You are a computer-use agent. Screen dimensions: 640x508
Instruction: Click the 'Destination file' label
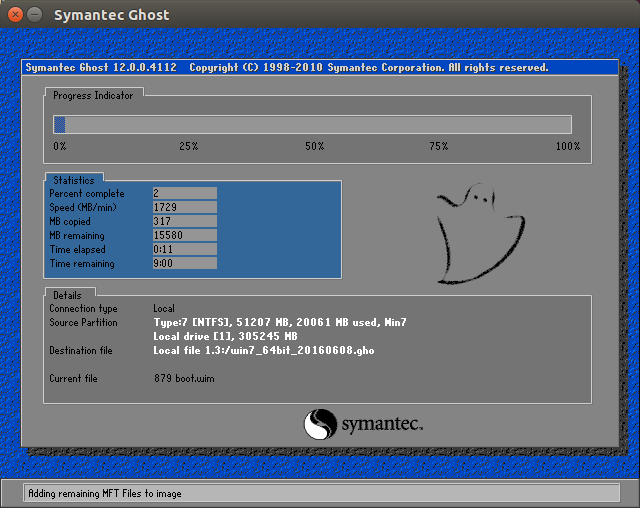[81, 350]
